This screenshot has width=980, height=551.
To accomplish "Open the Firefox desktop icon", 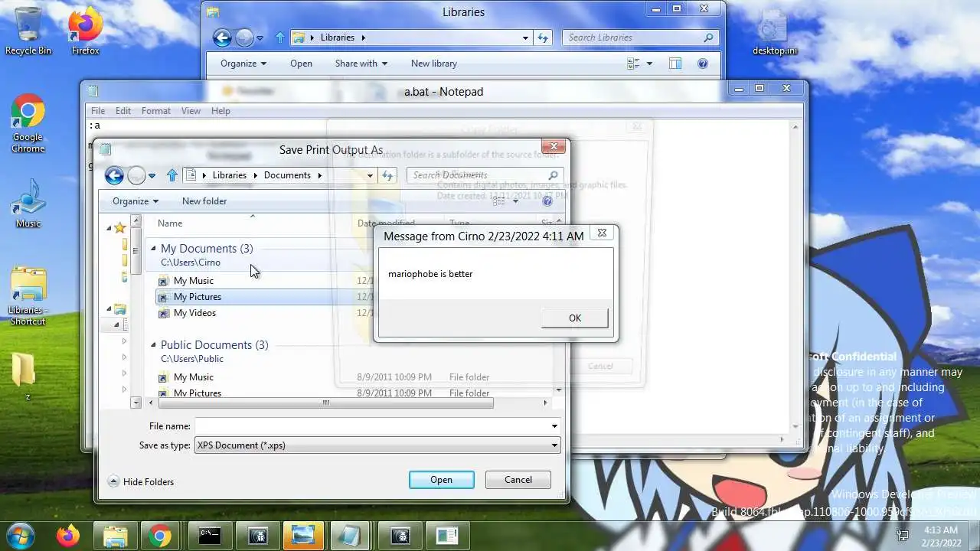I will coord(85,31).
